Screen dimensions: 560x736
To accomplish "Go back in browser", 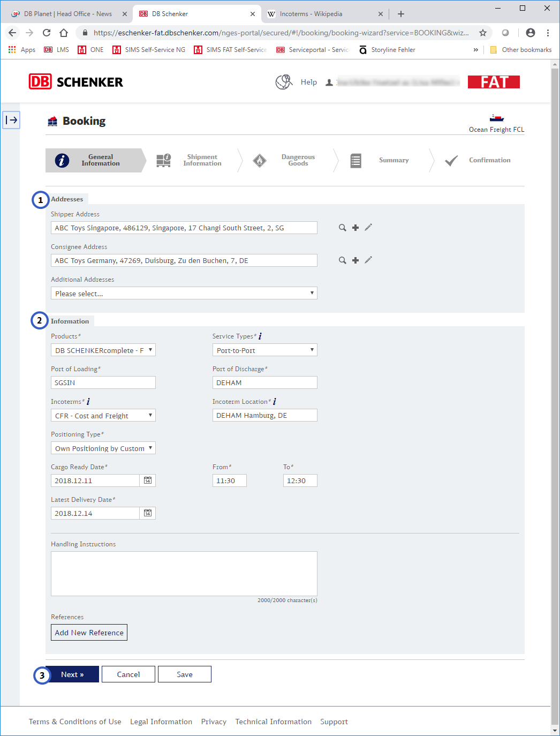I will click(x=12, y=33).
